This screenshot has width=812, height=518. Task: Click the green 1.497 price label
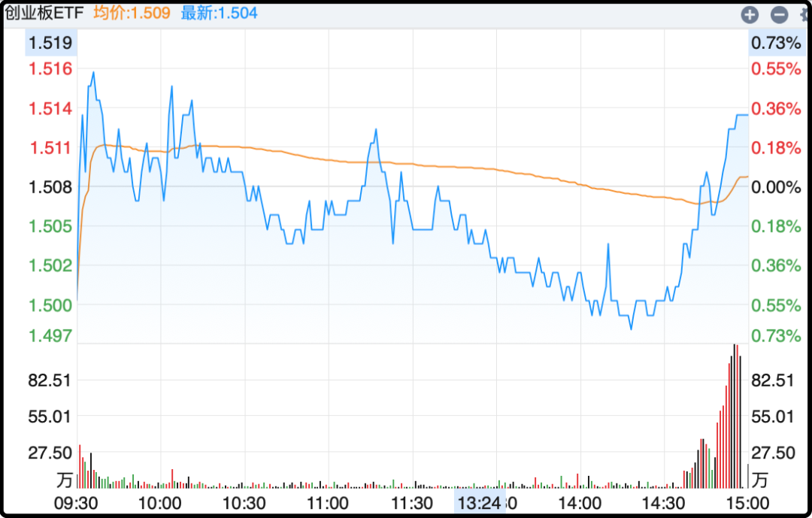[x=50, y=335]
